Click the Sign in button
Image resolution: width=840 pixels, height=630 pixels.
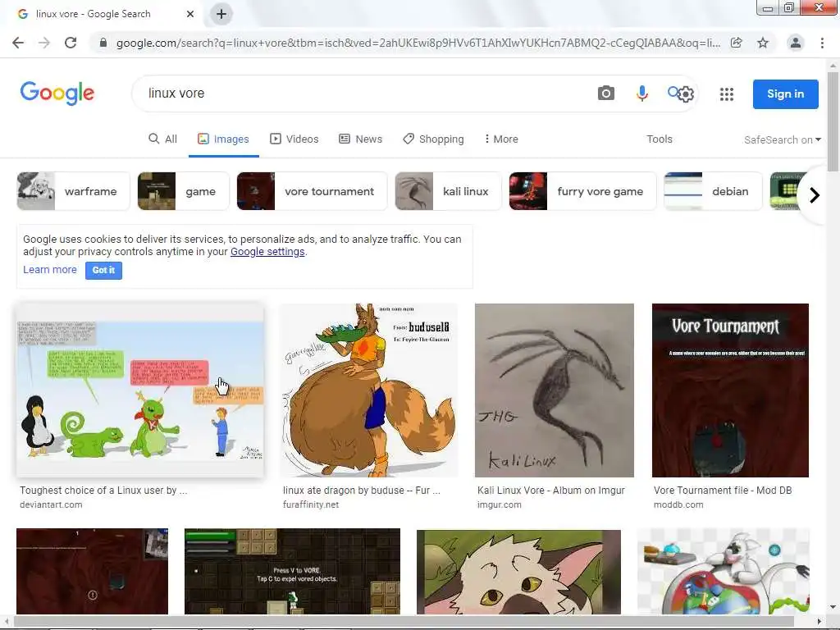coord(785,94)
